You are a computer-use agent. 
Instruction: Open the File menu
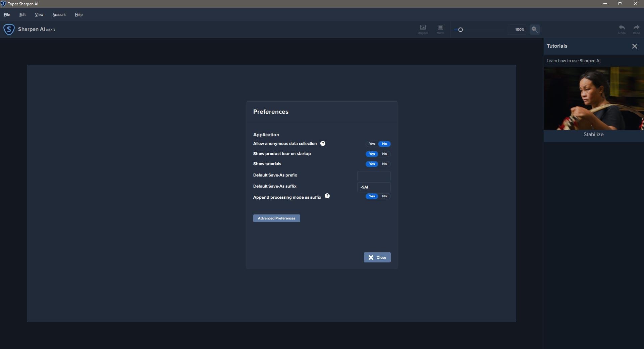pyautogui.click(x=7, y=15)
